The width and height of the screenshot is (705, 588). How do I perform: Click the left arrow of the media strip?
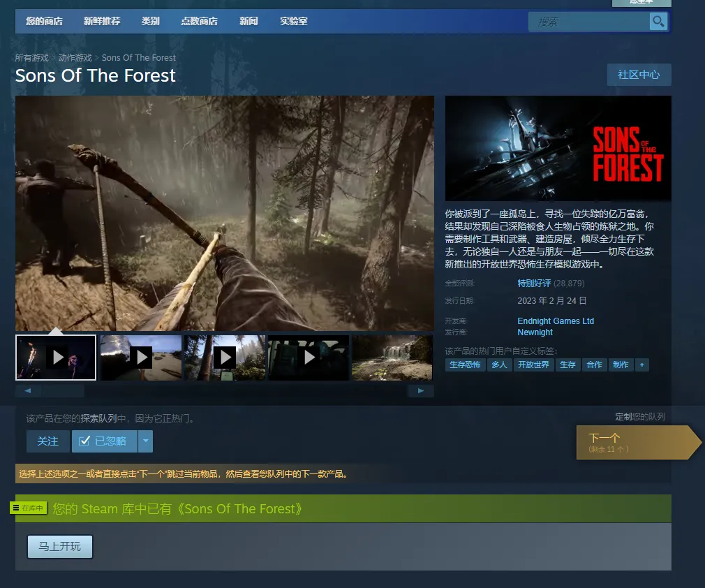pyautogui.click(x=28, y=390)
